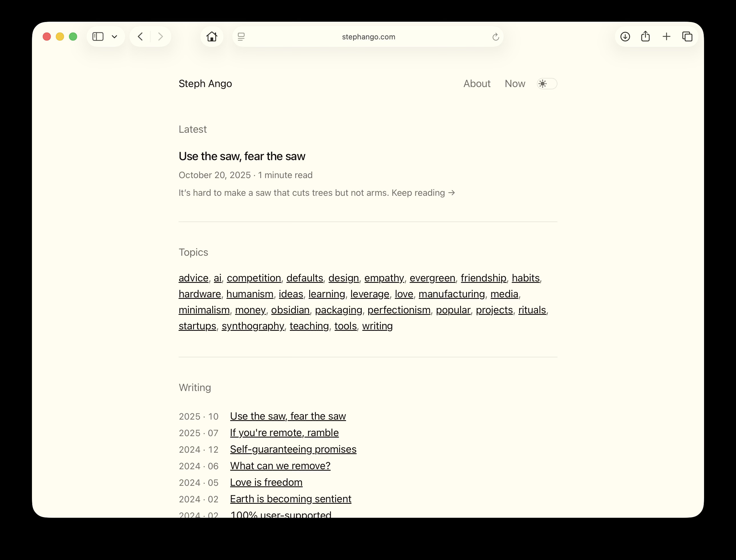
Task: Click the address bar showing stephango.com
Action: (368, 37)
